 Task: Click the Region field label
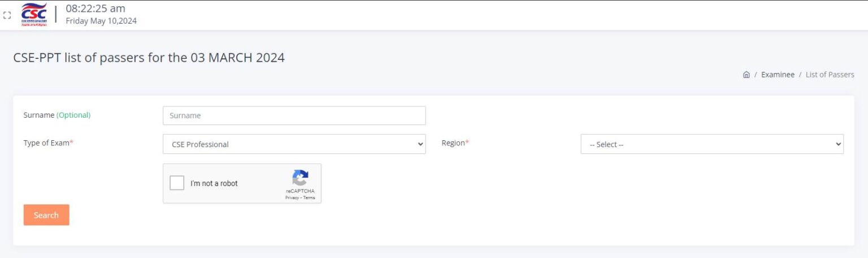pyautogui.click(x=455, y=143)
